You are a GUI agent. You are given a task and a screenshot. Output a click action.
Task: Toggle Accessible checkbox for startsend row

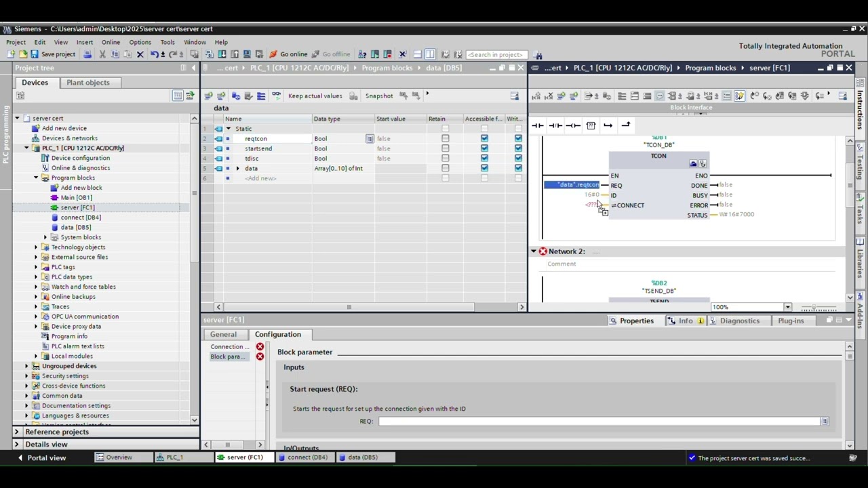[484, 148]
